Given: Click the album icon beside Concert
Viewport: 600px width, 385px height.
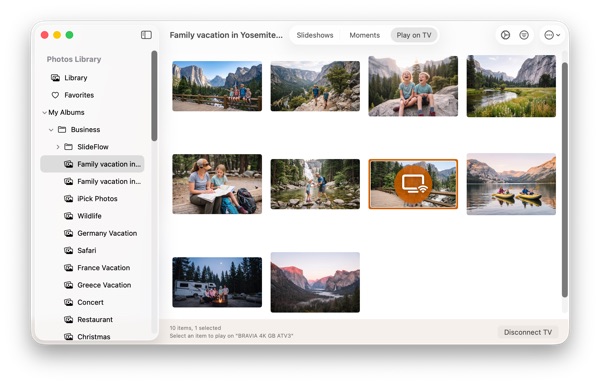Looking at the screenshot, I should [x=68, y=302].
